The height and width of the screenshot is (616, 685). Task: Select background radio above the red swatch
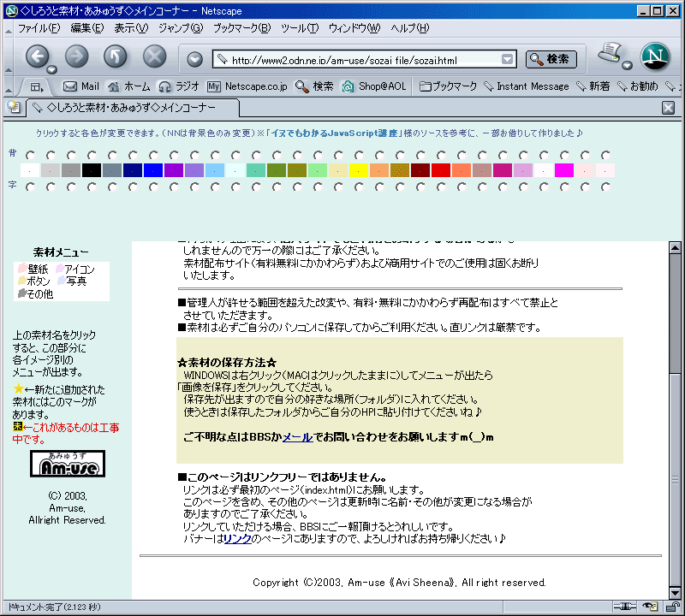click(x=441, y=155)
